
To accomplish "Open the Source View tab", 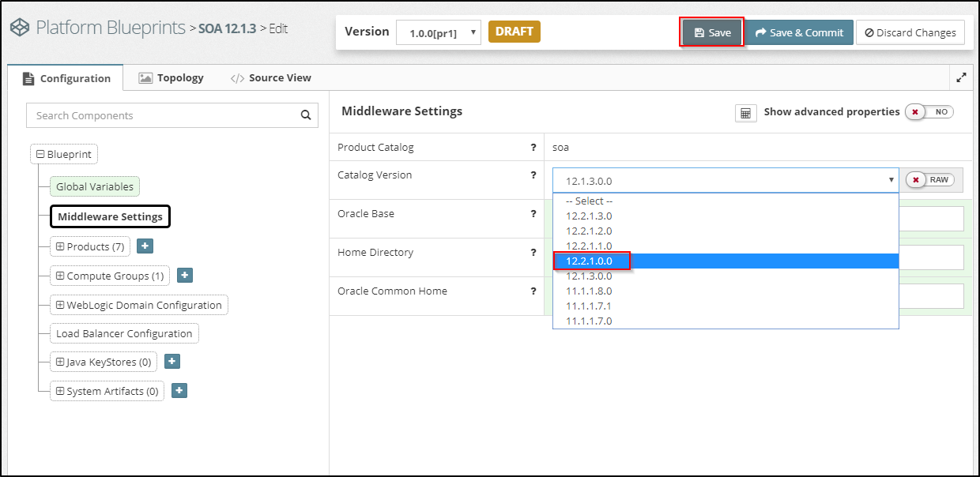I will [271, 77].
